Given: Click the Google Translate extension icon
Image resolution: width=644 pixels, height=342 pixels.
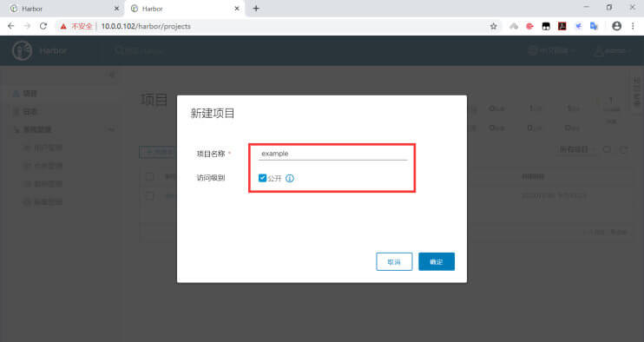Looking at the screenshot, I should [x=594, y=26].
